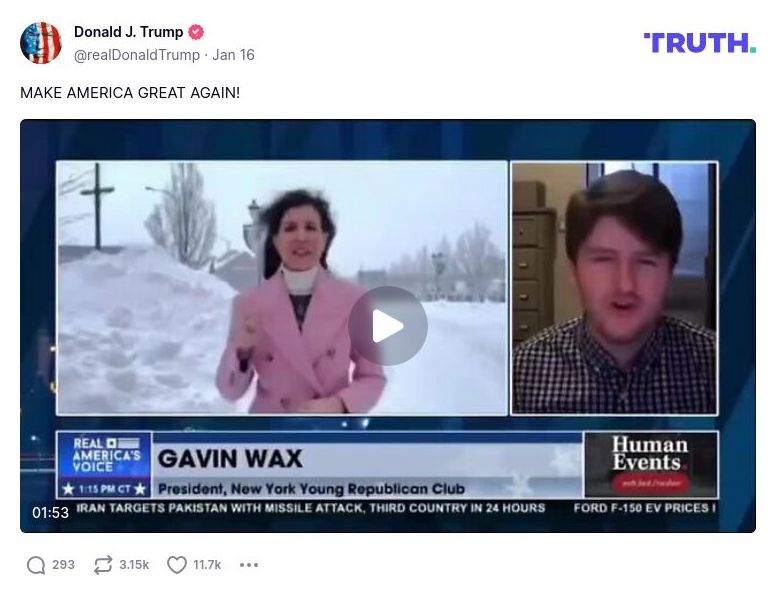Click the 3.15k ReTruths count
777x595 pixels.
coord(134,565)
